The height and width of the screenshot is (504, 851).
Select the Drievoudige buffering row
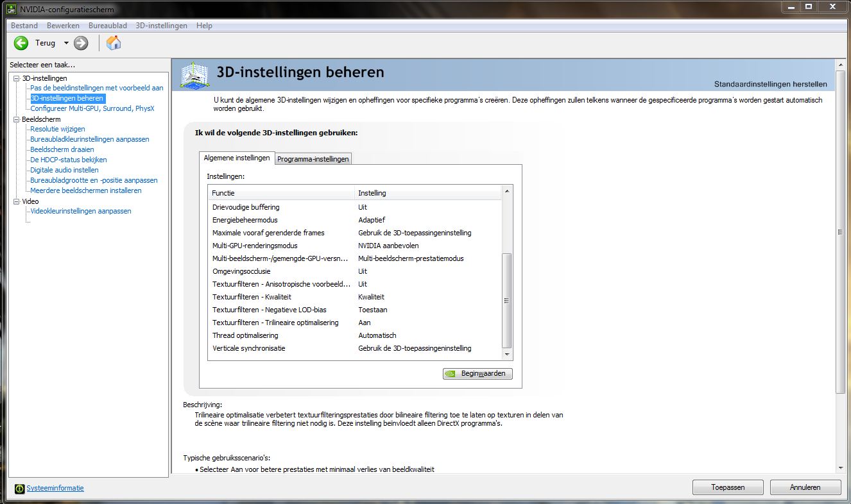[x=355, y=207]
